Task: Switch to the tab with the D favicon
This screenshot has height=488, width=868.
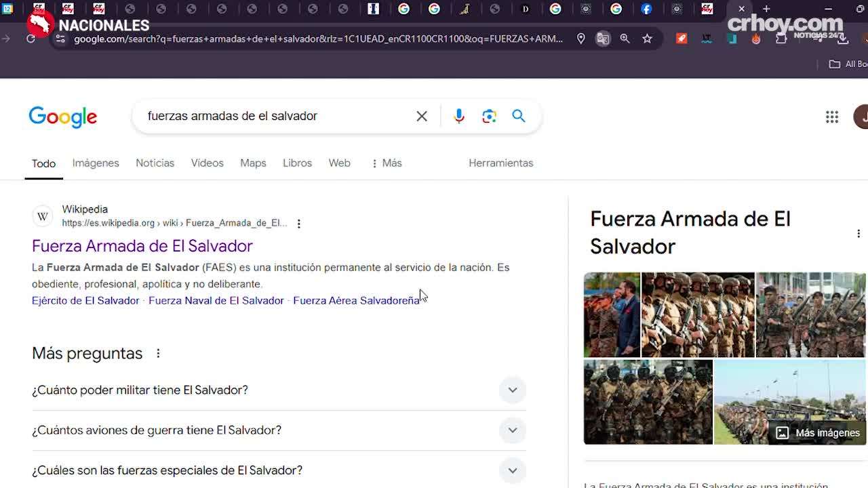Action: tap(525, 9)
